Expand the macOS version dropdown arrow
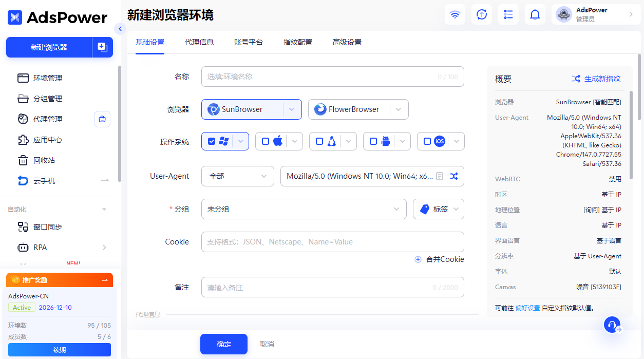 (x=295, y=141)
